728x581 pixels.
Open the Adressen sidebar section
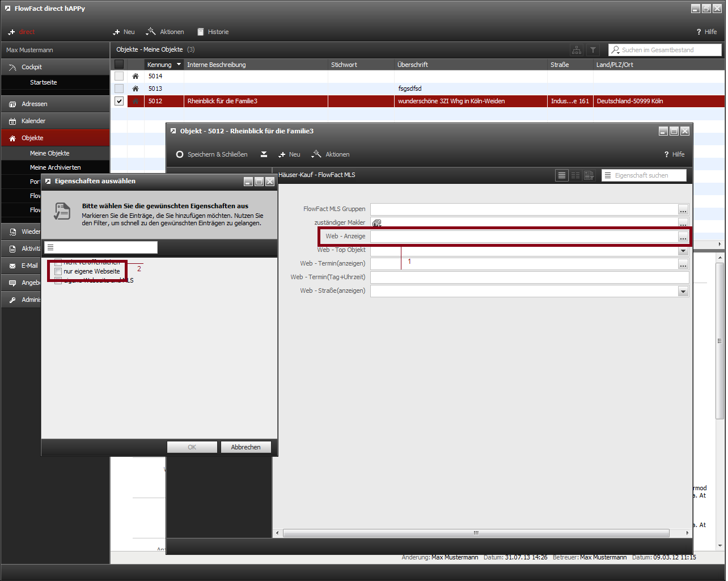pos(55,104)
